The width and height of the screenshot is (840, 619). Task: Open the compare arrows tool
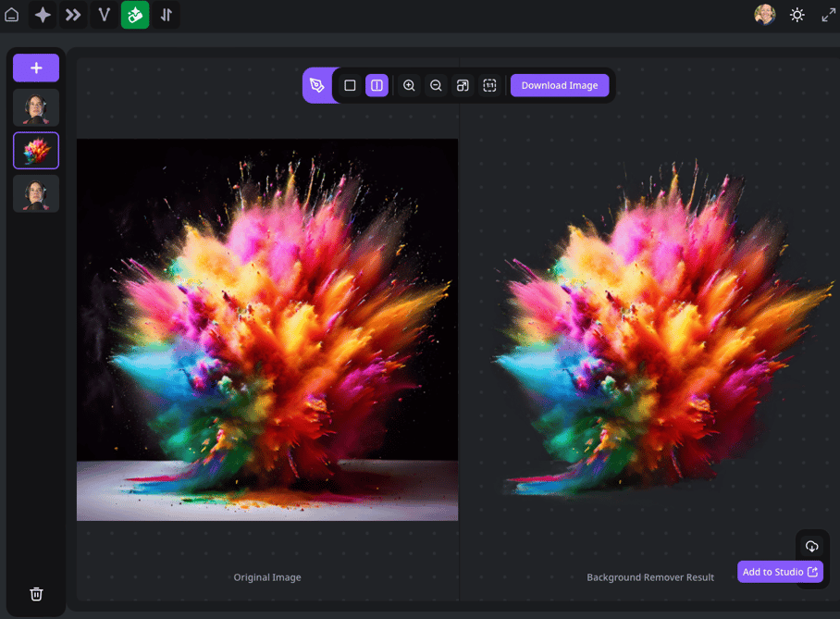[167, 15]
